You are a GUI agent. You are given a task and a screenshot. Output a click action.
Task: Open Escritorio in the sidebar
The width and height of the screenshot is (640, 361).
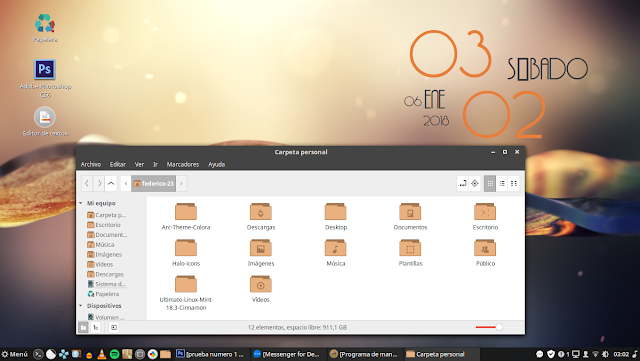pyautogui.click(x=104, y=225)
